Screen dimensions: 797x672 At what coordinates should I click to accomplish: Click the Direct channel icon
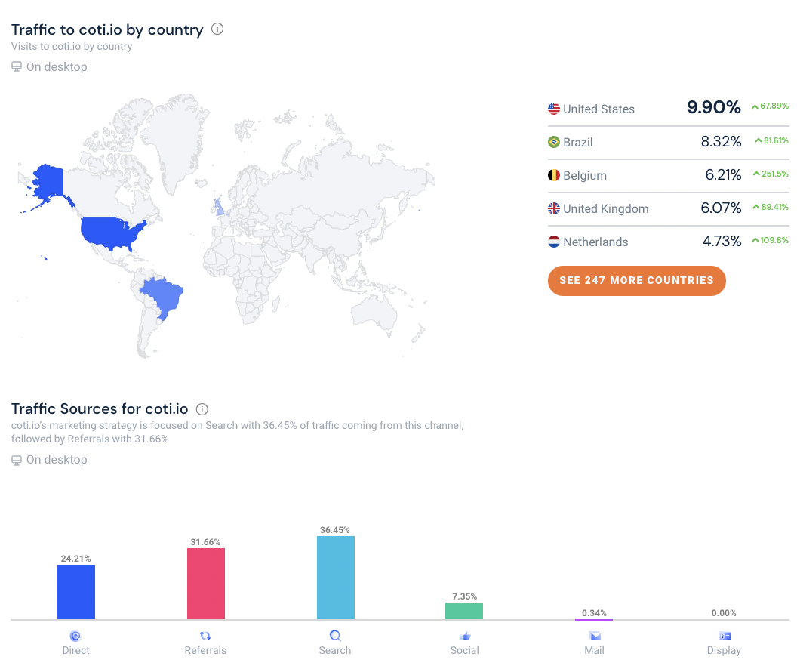coord(75,636)
